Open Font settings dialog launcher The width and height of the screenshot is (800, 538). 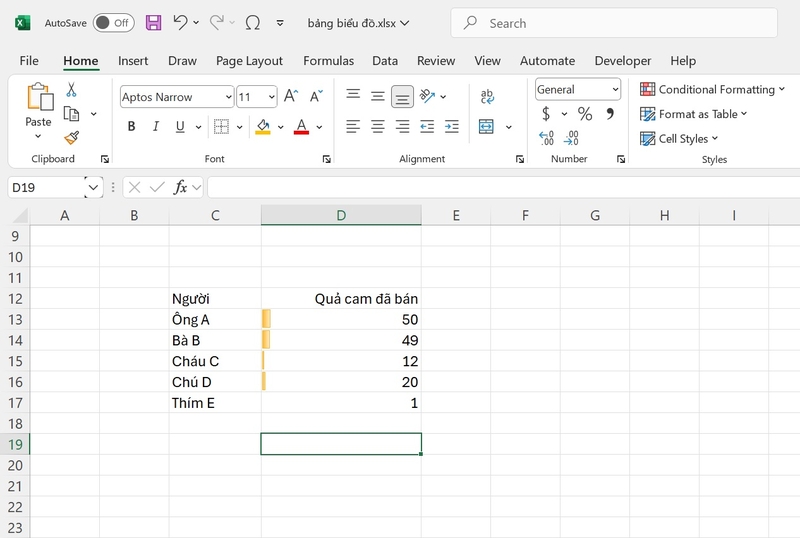tap(327, 159)
